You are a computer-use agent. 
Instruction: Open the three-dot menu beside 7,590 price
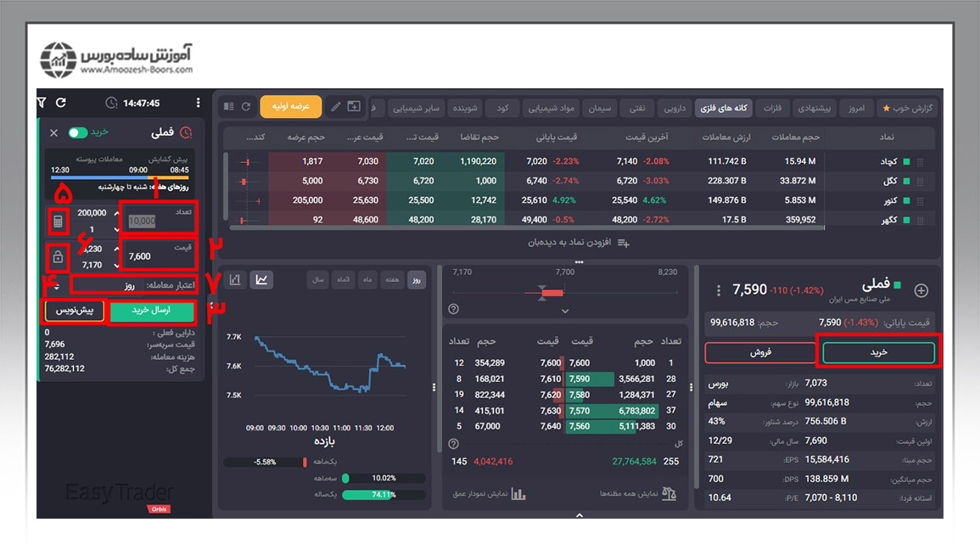719,290
